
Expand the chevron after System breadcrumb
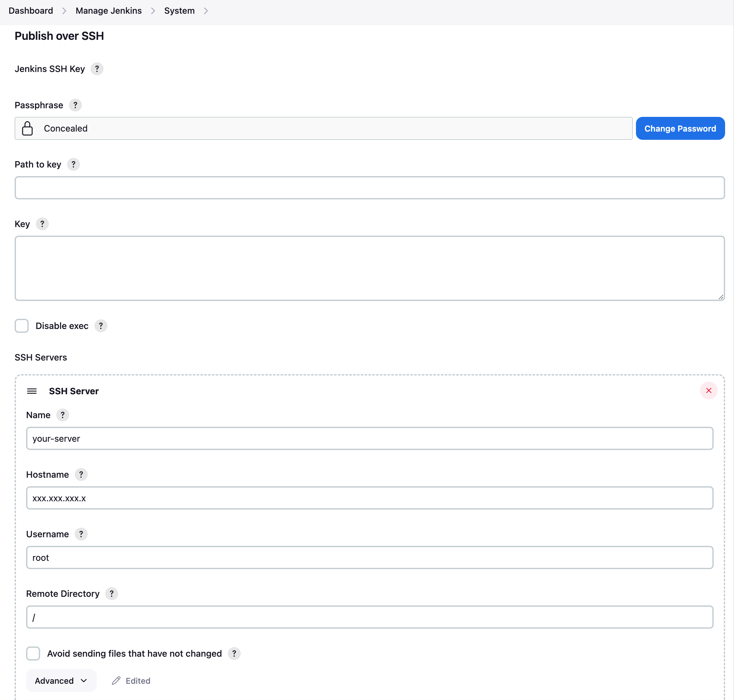point(206,11)
